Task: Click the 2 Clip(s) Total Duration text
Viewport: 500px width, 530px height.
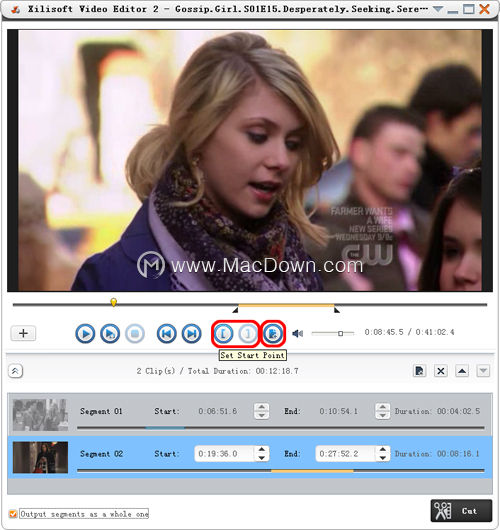Action: pos(218,371)
